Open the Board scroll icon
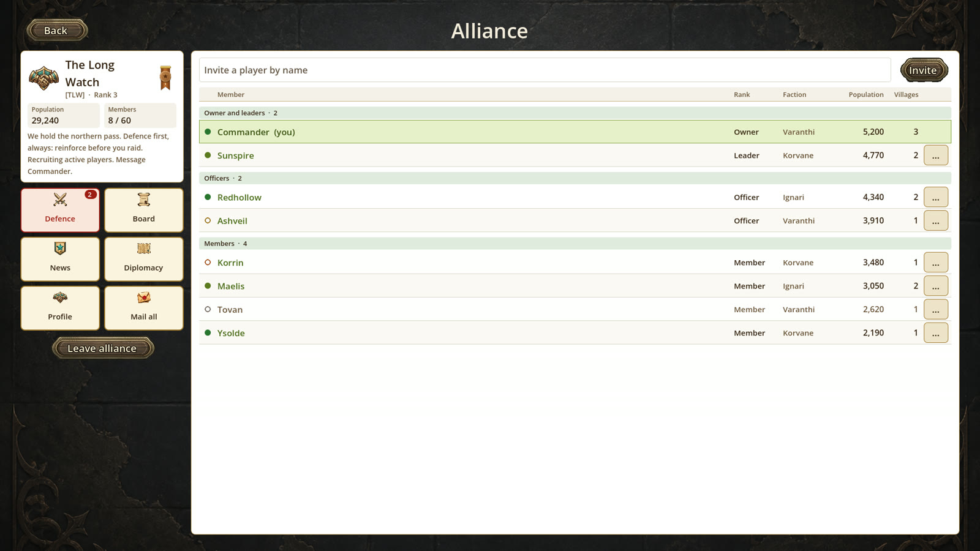The height and width of the screenshot is (551, 980). [144, 200]
